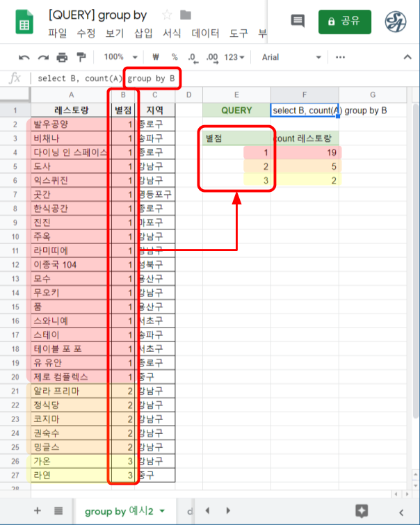This screenshot has width=420, height=525.
Task: Open the 수정 menu
Action: point(86,33)
